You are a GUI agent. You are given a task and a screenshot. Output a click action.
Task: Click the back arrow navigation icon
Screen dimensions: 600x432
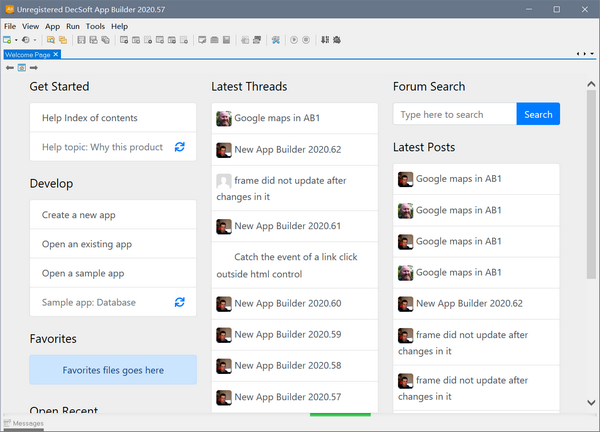(10, 67)
